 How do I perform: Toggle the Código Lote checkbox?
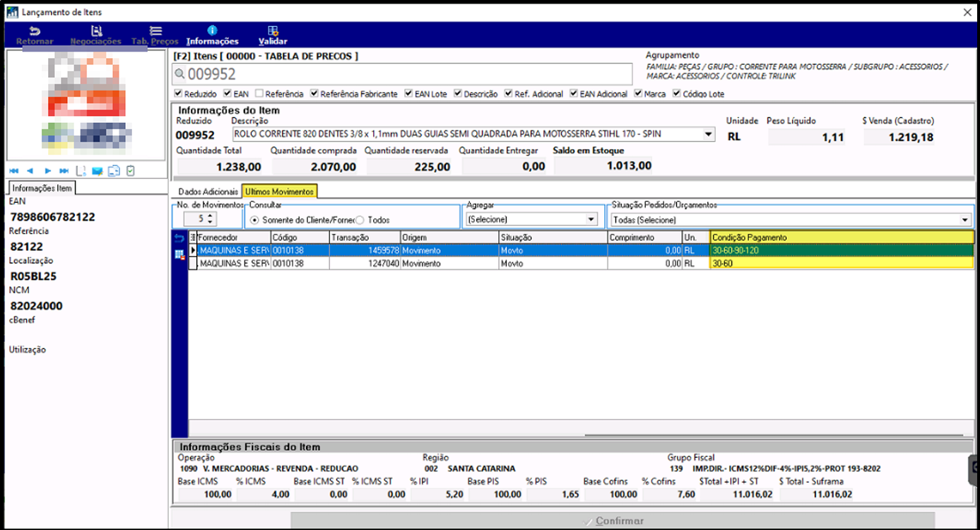677,93
